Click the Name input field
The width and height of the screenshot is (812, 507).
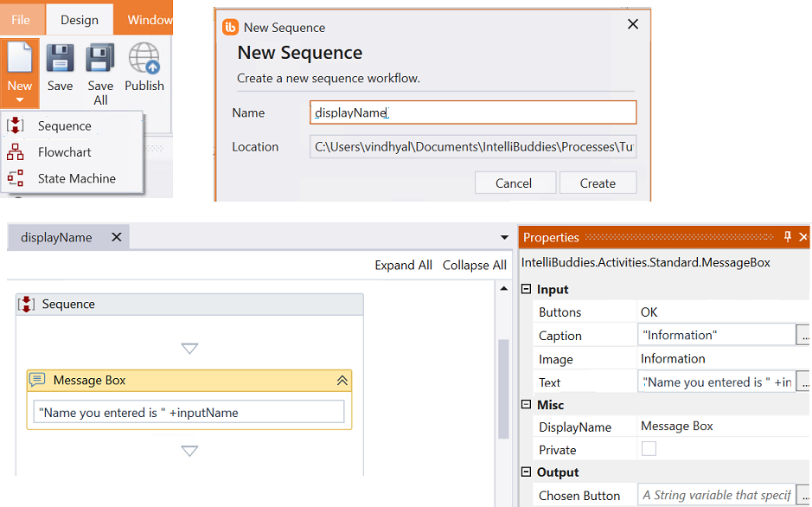click(x=473, y=112)
